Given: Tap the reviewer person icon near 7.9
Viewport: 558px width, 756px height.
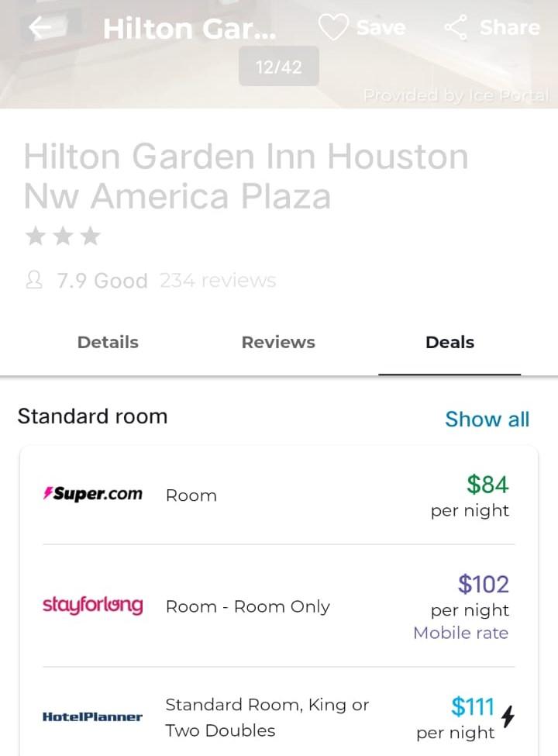Looking at the screenshot, I should coord(34,280).
